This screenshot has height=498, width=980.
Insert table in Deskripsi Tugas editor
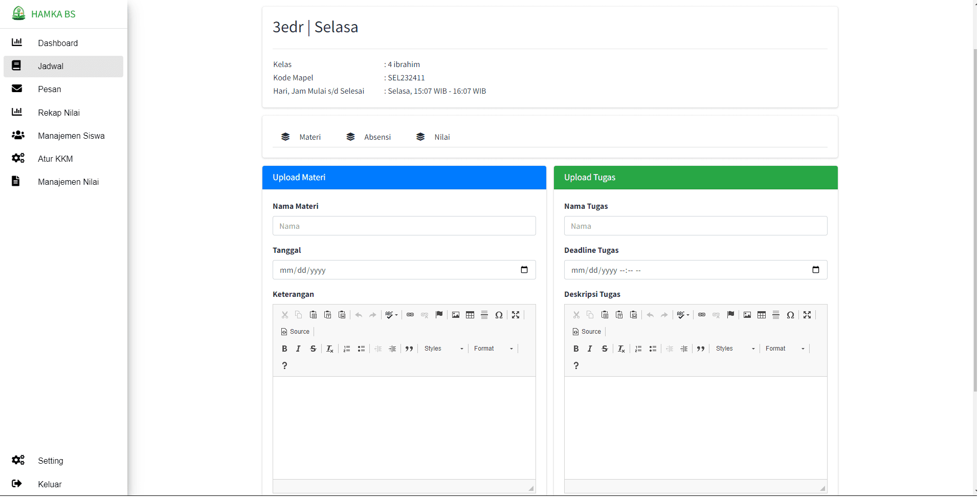coord(762,315)
